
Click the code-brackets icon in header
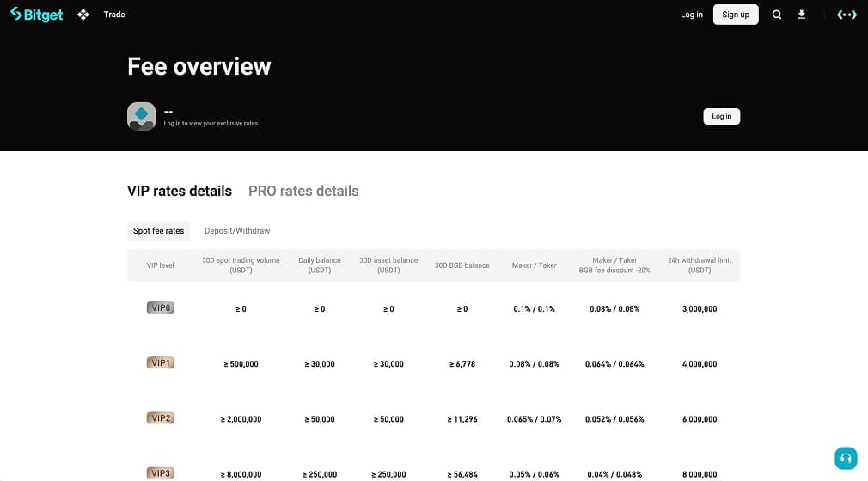pos(847,15)
